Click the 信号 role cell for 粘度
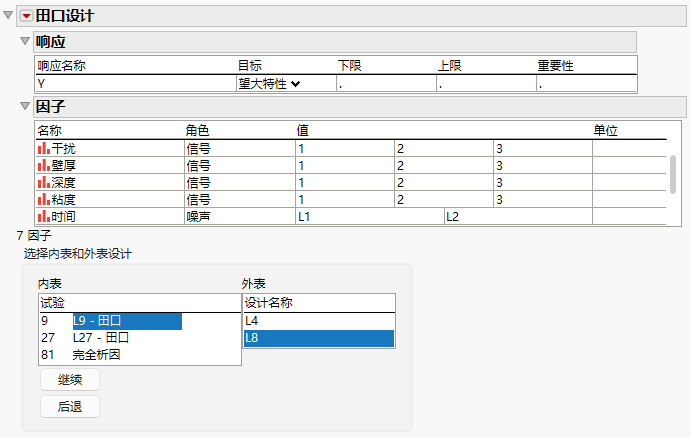Screen dimensions: 691x438 240,200
